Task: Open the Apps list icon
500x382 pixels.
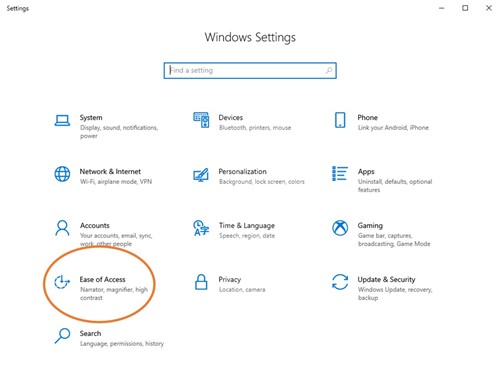Action: point(340,174)
